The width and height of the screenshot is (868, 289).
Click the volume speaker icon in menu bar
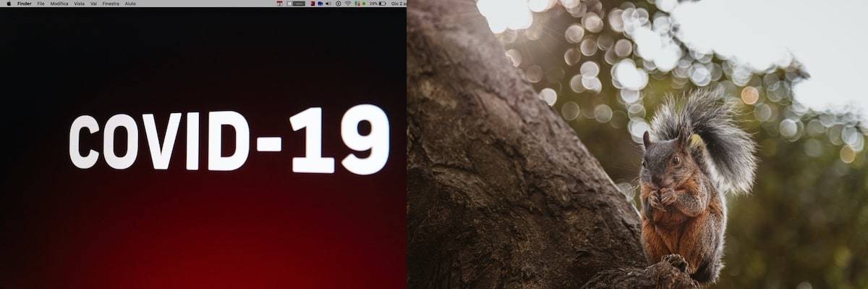[328, 4]
